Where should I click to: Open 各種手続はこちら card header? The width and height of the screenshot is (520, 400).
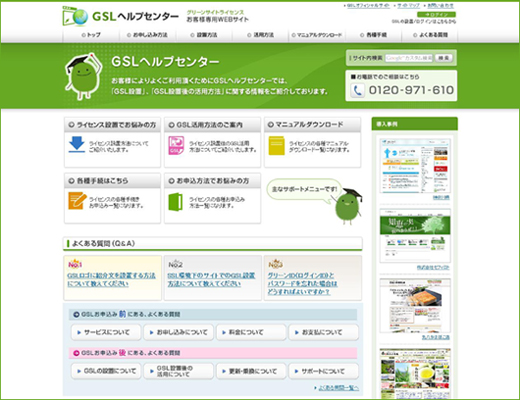[112, 181]
